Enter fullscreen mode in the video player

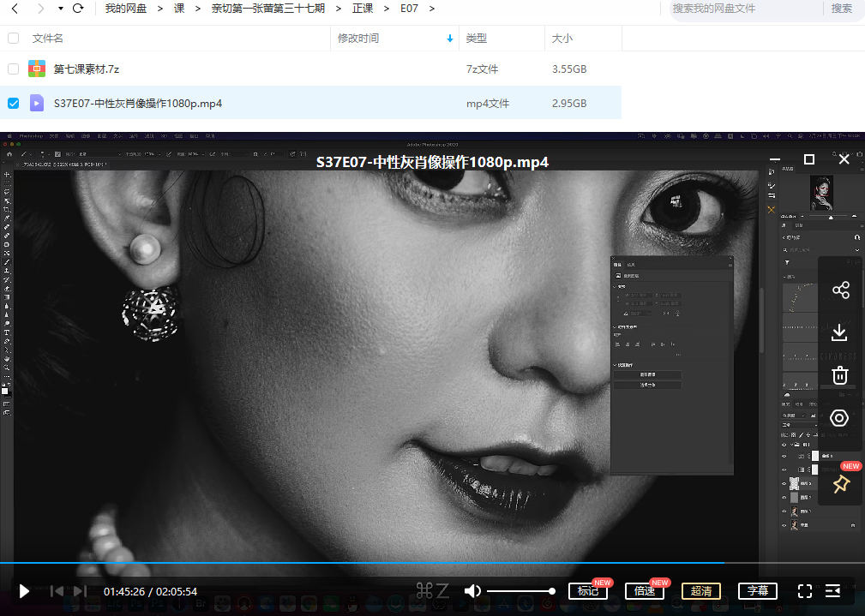pyautogui.click(x=804, y=591)
